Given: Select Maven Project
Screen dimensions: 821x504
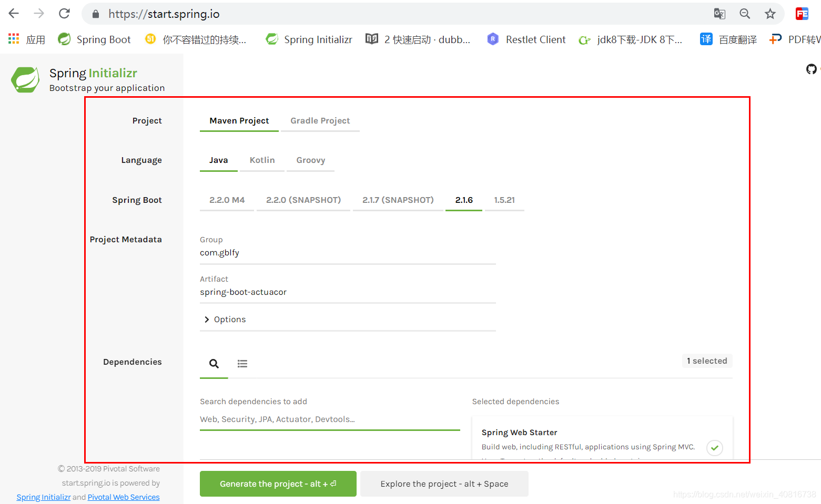Looking at the screenshot, I should click(239, 121).
